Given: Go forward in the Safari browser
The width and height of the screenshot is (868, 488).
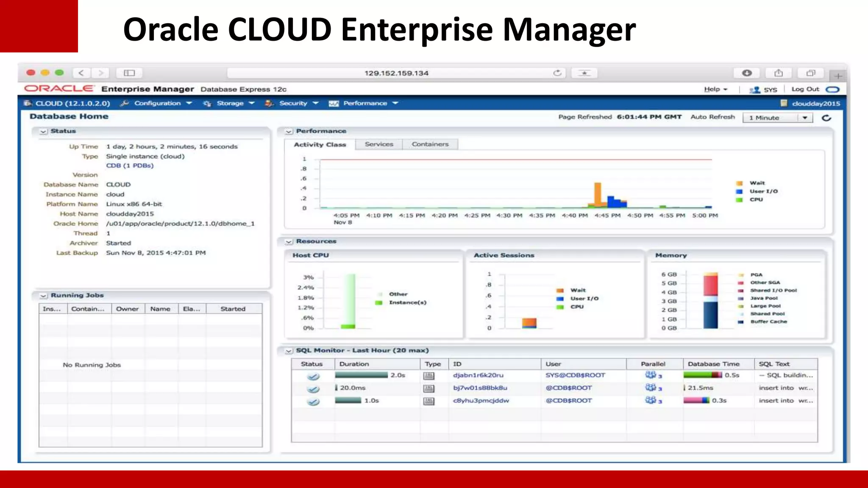Looking at the screenshot, I should pyautogui.click(x=100, y=73).
